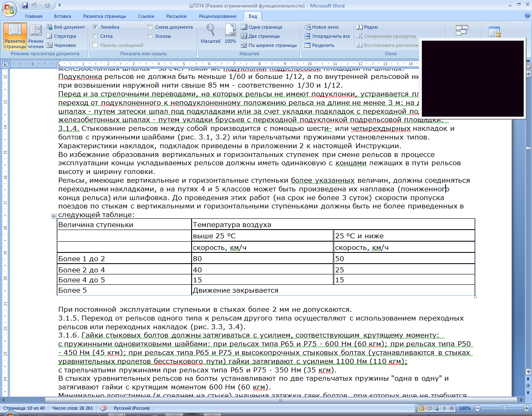532x416 pixels.
Task: Toggle ruler button above vertical scrollbar
Action: (x=528, y=66)
